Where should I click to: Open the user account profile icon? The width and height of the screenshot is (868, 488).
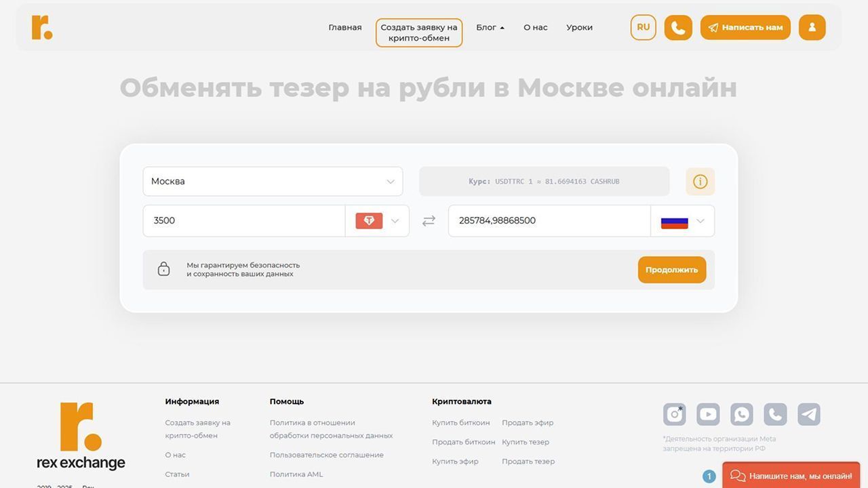[x=812, y=28]
